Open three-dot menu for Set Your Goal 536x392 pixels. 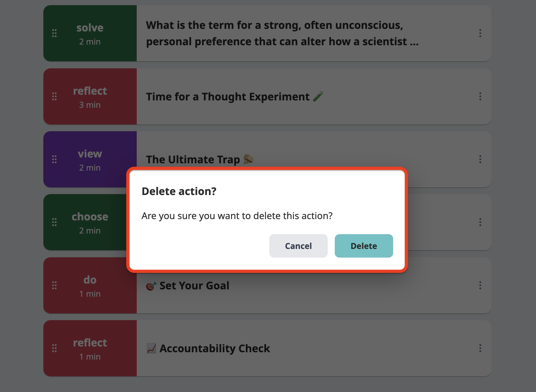[480, 285]
